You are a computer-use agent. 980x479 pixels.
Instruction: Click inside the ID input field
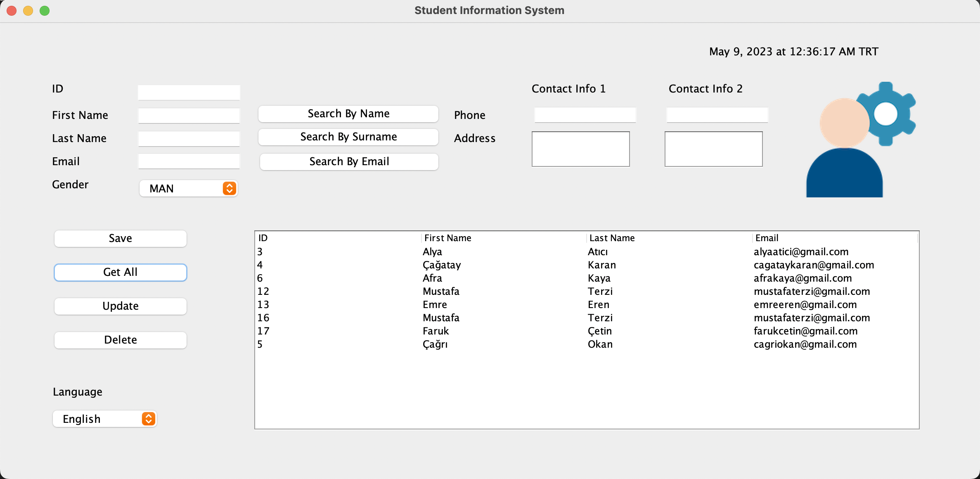click(x=189, y=92)
